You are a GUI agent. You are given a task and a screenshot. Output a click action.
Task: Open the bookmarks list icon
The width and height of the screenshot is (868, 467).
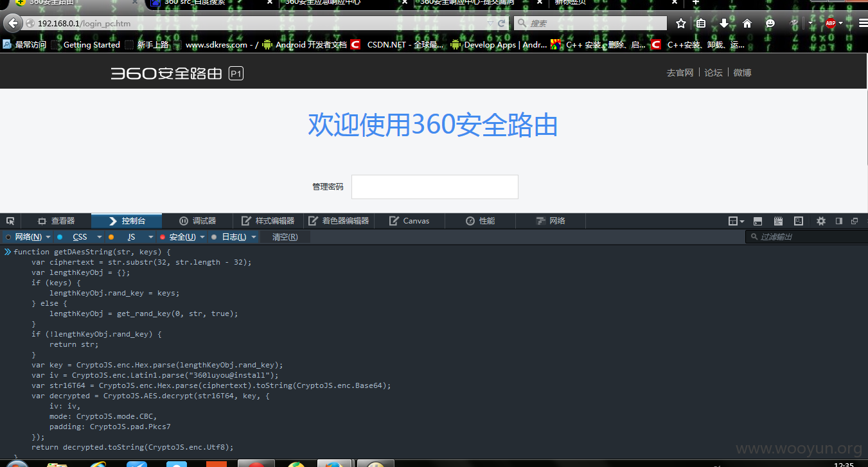[701, 23]
